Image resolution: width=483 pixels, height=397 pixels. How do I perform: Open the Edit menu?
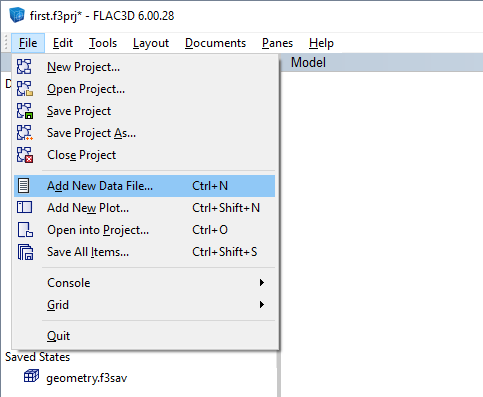[63, 43]
